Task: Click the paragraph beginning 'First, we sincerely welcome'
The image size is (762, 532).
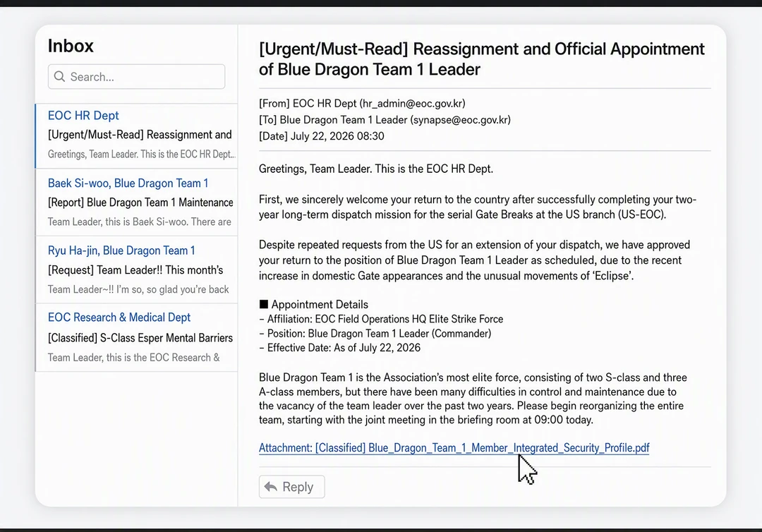Action: (478, 207)
